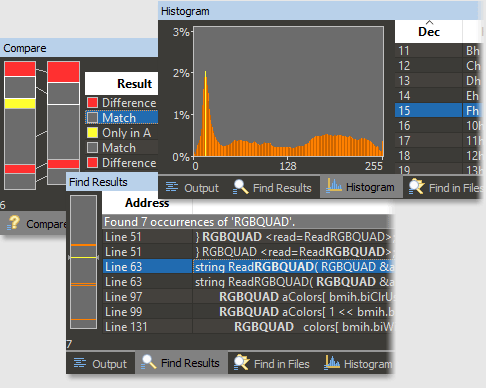
Task: Click the Find Results magnifier icon beside Histogram tab
Action: (241, 187)
